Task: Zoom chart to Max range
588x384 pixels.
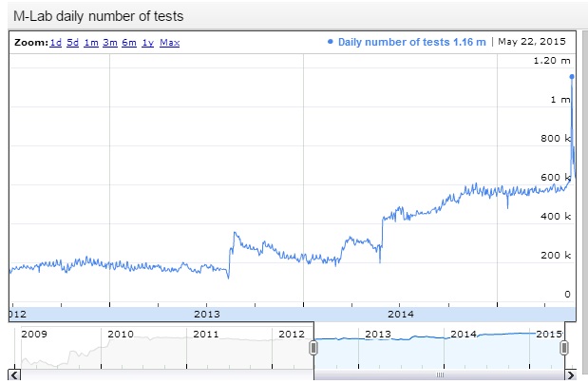Action: tap(169, 43)
